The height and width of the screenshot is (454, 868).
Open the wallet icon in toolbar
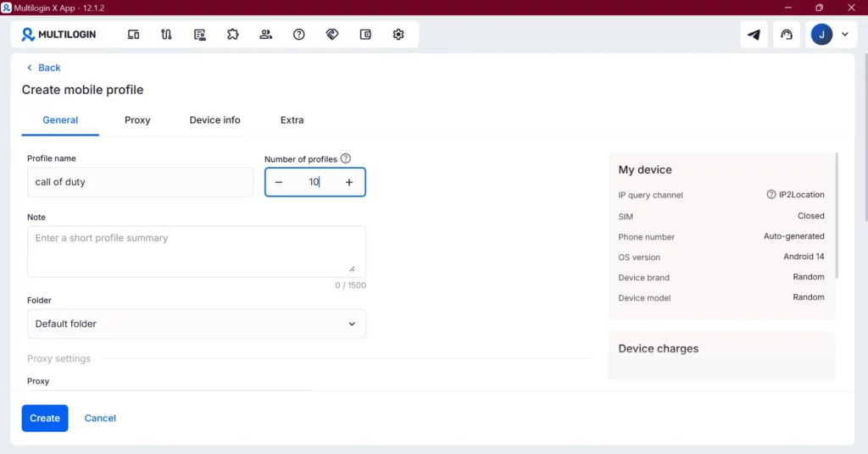tap(365, 35)
